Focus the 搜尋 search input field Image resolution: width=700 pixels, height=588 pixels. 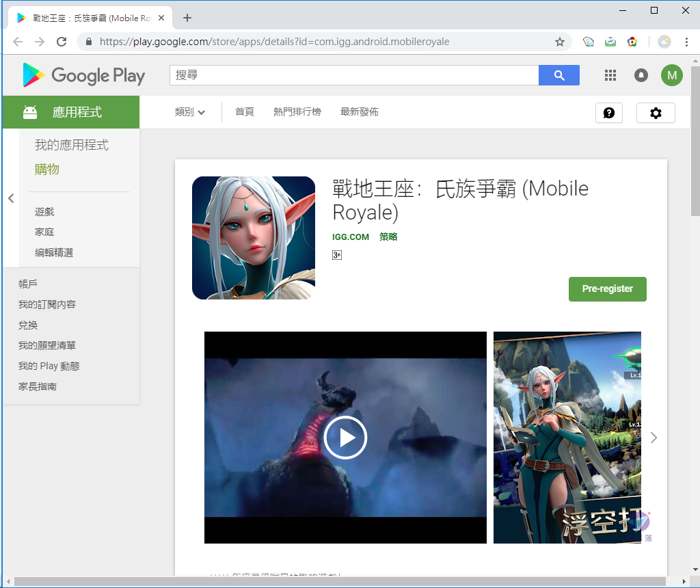pos(354,75)
